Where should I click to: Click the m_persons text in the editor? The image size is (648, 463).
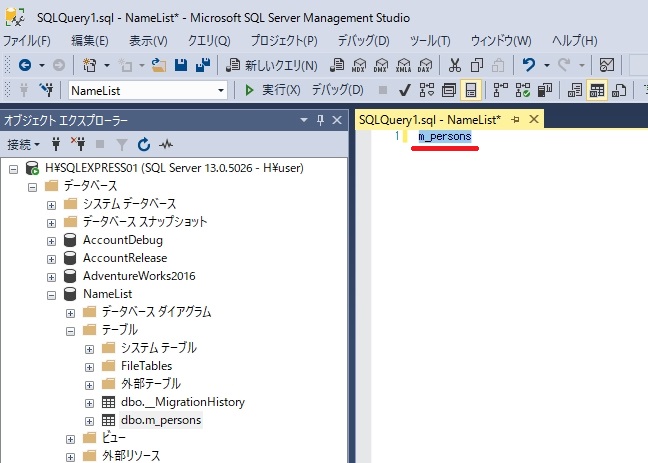(x=445, y=136)
